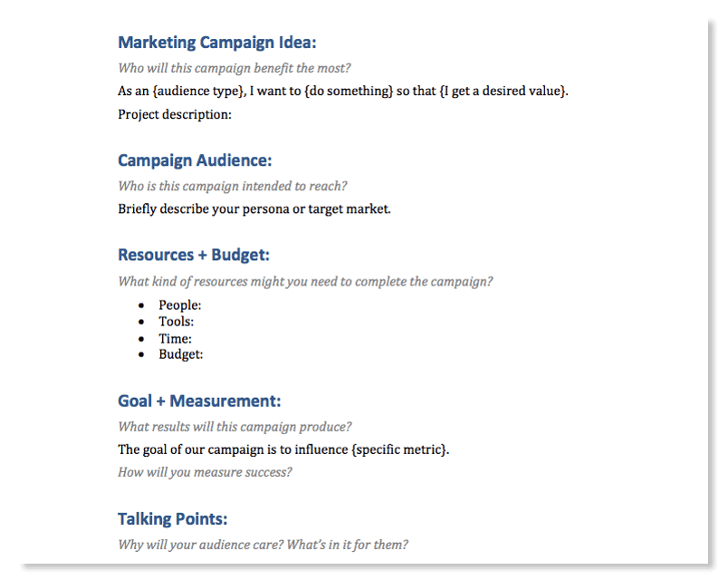Place cursor after Tools: bullet

(196, 322)
